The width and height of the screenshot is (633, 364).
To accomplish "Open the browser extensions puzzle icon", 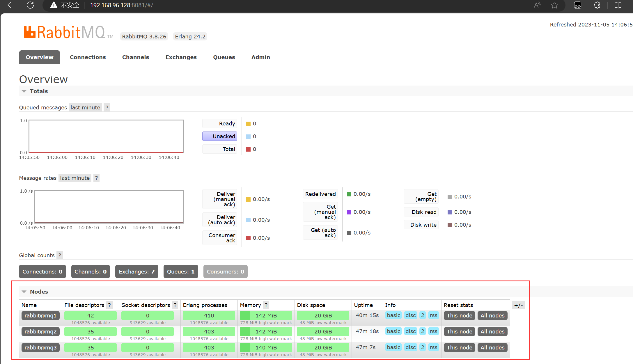I will (597, 5).
